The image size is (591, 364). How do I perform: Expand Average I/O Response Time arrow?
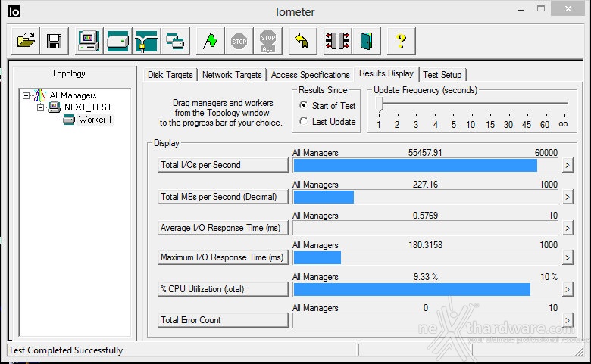(568, 228)
